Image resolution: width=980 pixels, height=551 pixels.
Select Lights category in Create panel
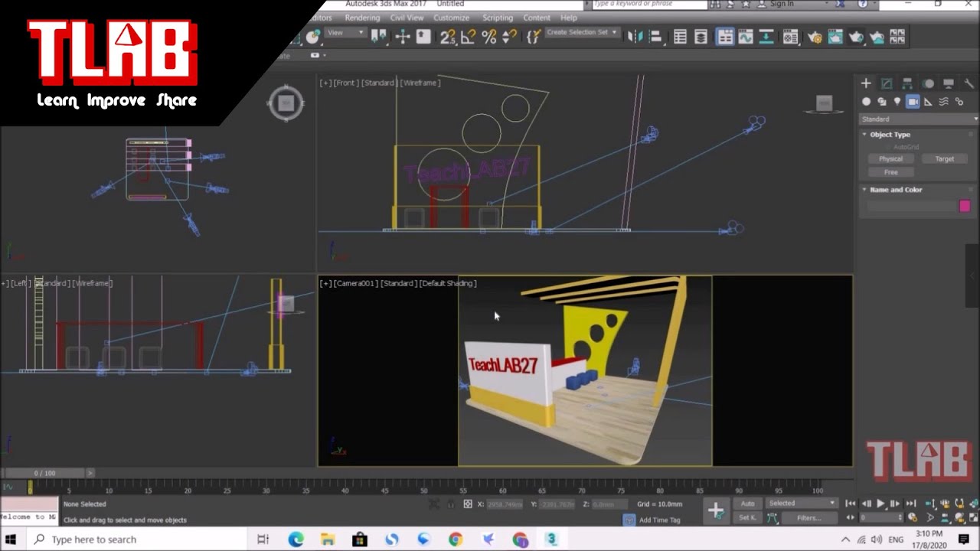coord(897,101)
